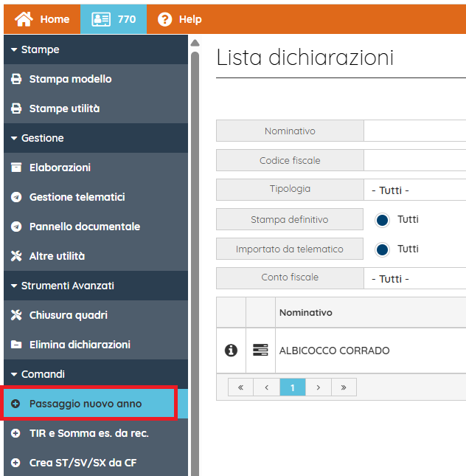Select Tutti radio for Stampa definitivo

pyautogui.click(x=382, y=220)
